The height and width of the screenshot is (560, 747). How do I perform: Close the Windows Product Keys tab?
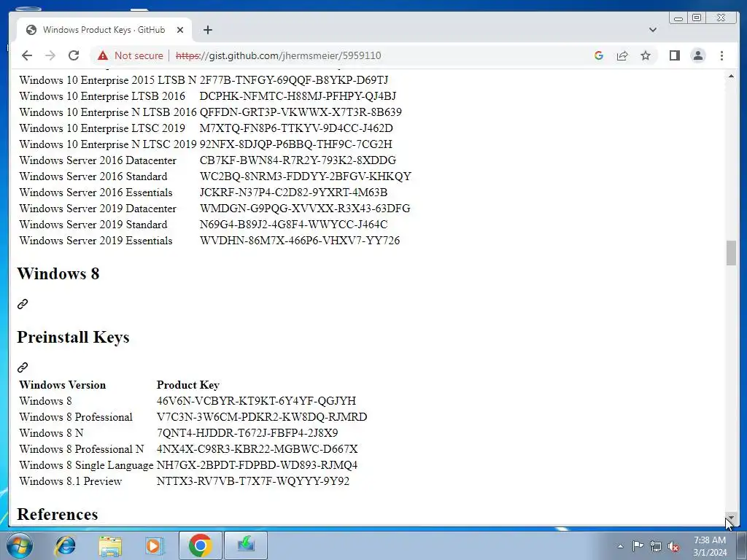point(180,30)
